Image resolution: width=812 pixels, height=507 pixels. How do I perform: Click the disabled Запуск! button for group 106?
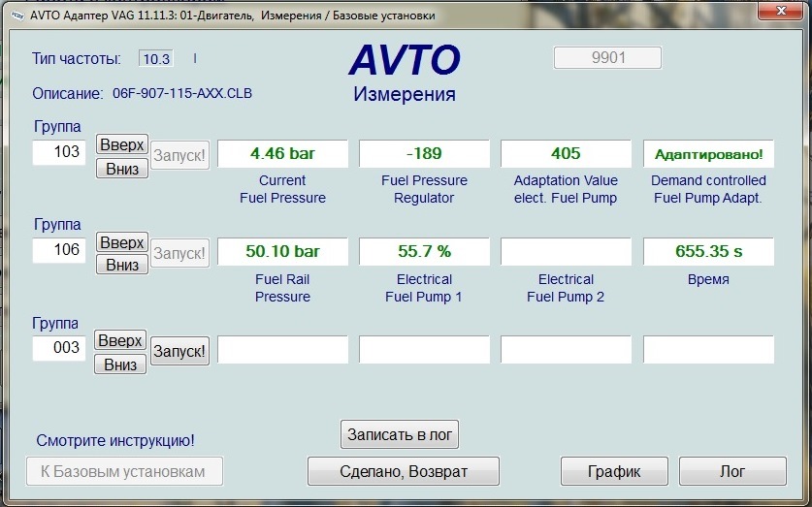point(179,253)
